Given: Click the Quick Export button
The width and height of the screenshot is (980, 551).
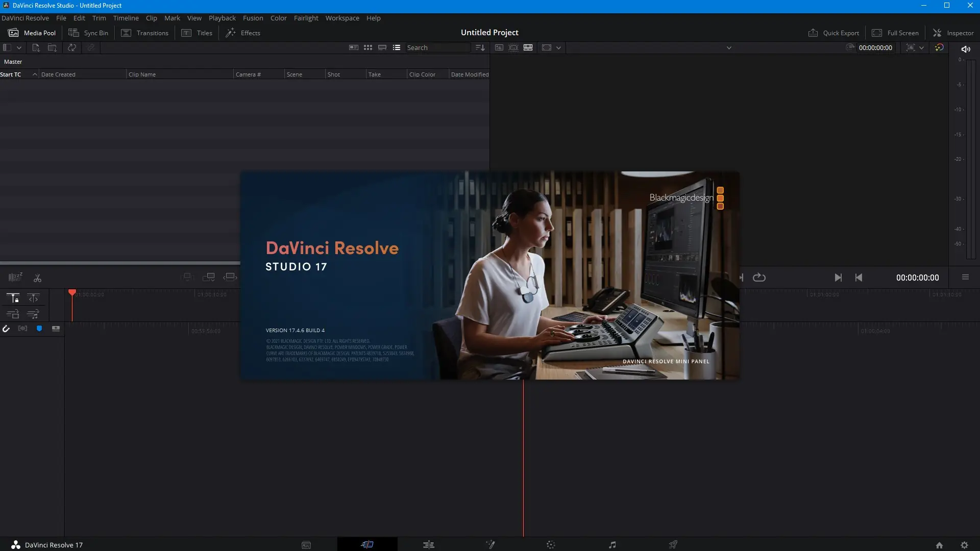Looking at the screenshot, I should point(834,33).
